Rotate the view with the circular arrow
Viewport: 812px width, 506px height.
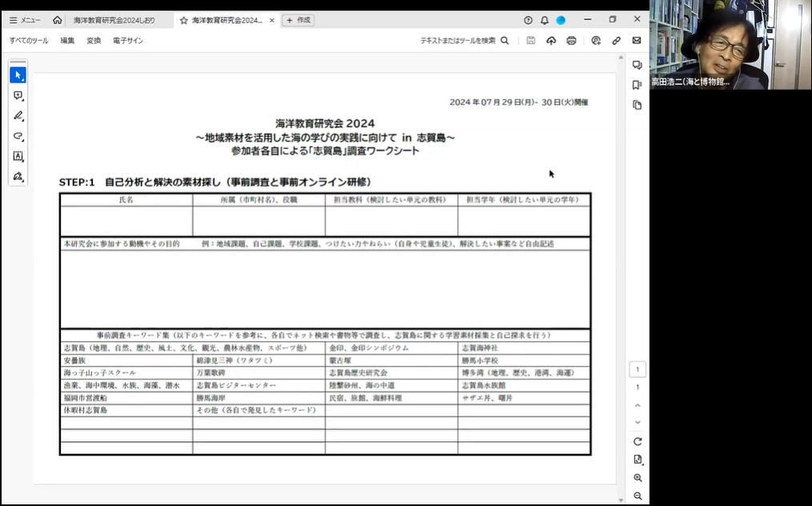[x=637, y=442]
